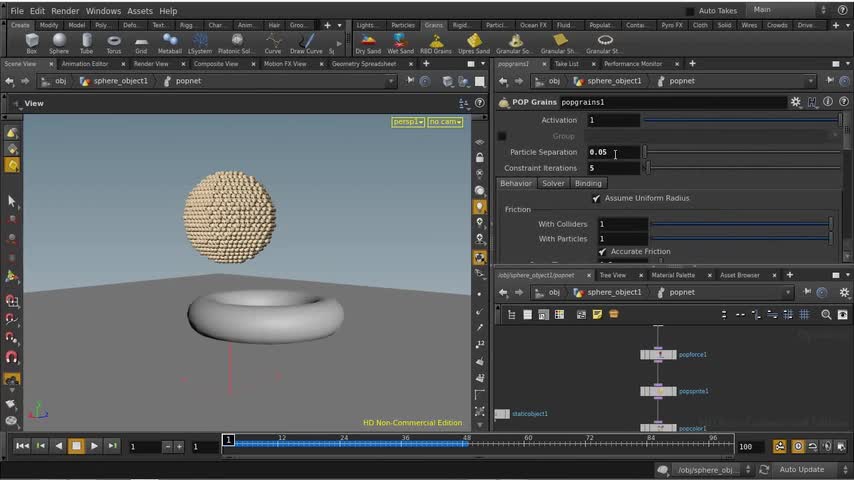Screen dimensions: 854x480
Task: Toggle the Auto Takes checkbox
Action: 689,10
